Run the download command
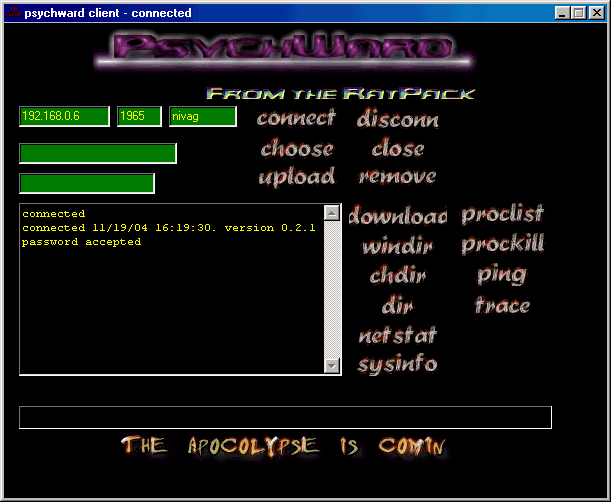611x502 pixels. point(397,216)
